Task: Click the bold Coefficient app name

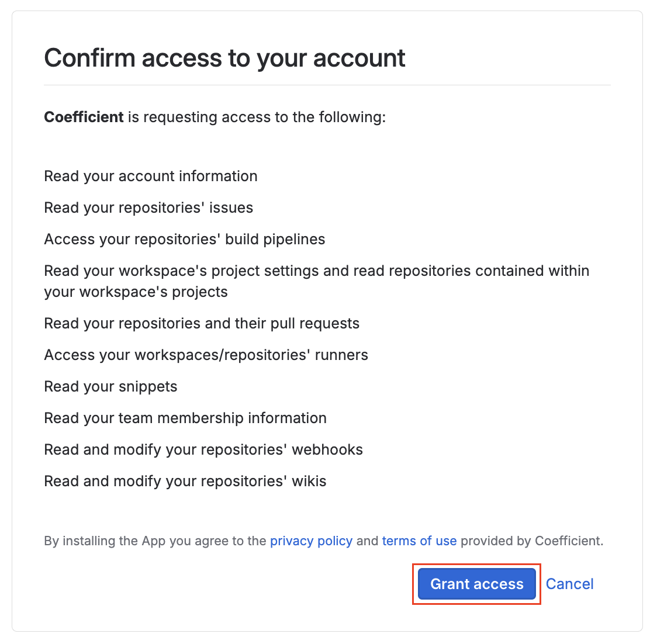Action: (84, 117)
